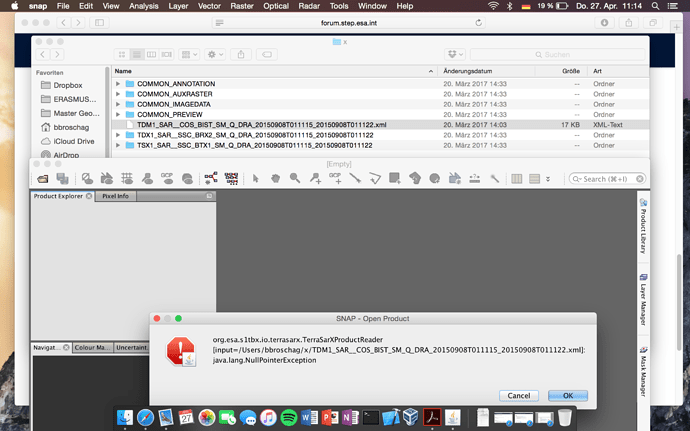Open the Dropbox dropdown in Finder toolbar

[x=455, y=55]
